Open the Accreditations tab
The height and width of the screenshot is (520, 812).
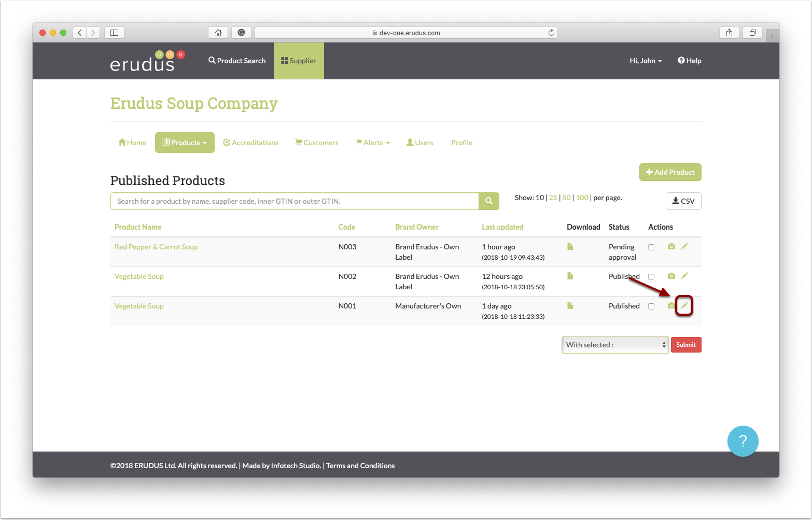point(250,143)
